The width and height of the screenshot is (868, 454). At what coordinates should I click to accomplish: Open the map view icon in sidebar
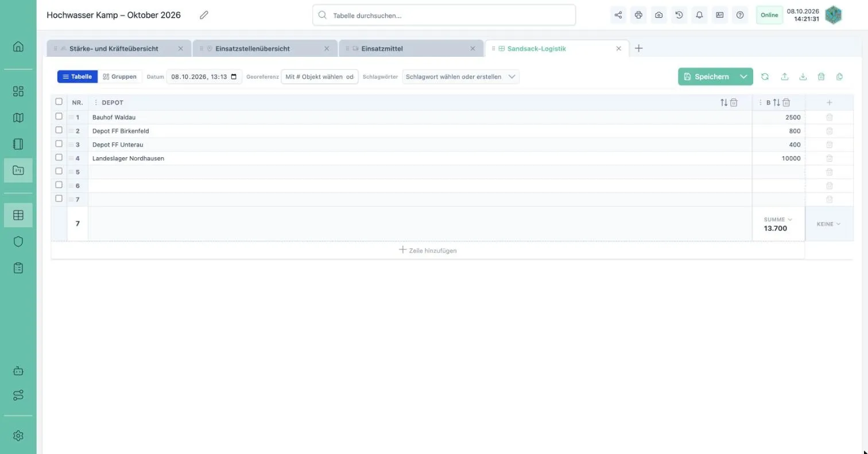point(18,118)
